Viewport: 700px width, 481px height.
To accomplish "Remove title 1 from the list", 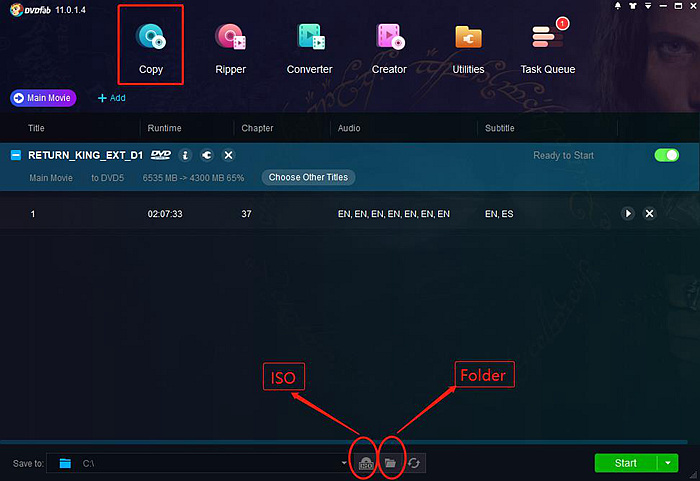I will (650, 213).
